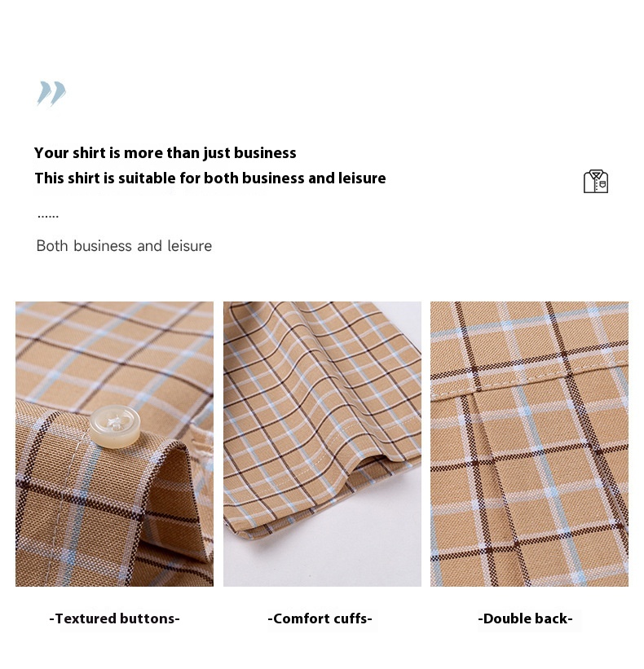Click the cream button on the plaid shirt
The height and width of the screenshot is (669, 644).
(115, 426)
